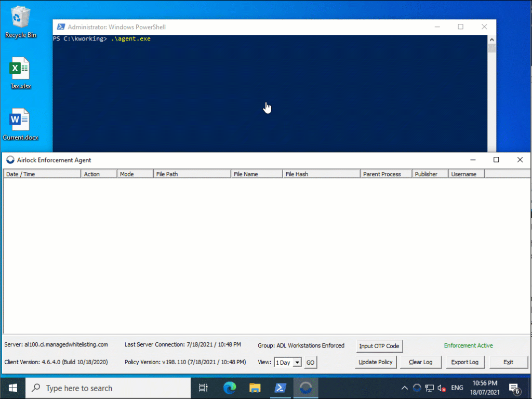
Task: Sort by the File Name column
Action: (x=257, y=174)
